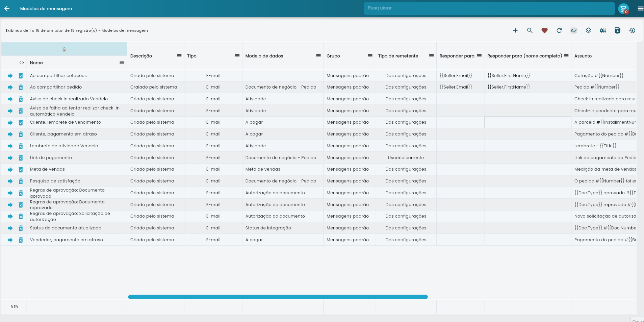Click the Pesquisar search field

click(489, 8)
